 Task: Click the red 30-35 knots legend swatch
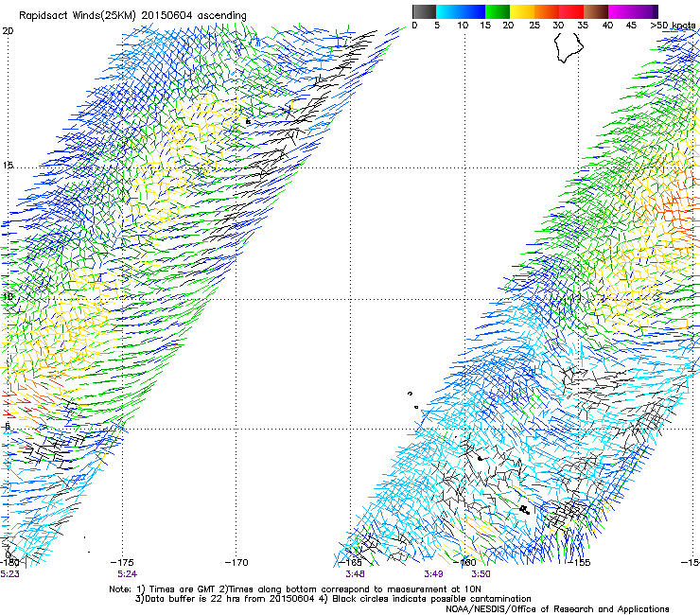pos(571,11)
